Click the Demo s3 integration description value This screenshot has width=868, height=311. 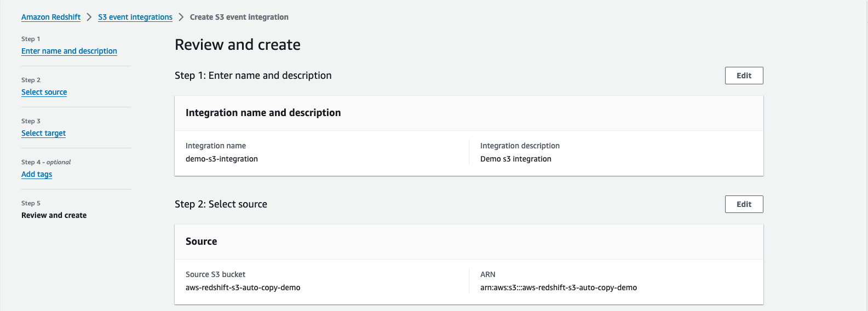[516, 159]
